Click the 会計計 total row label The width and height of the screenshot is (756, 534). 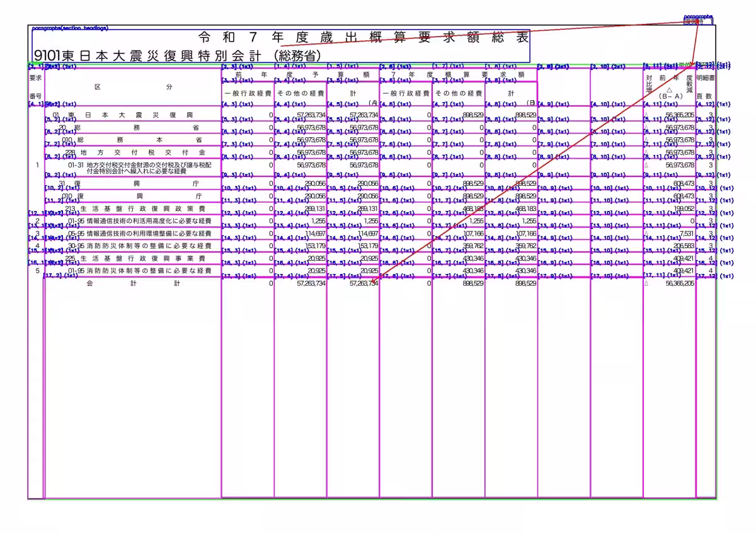click(x=132, y=284)
